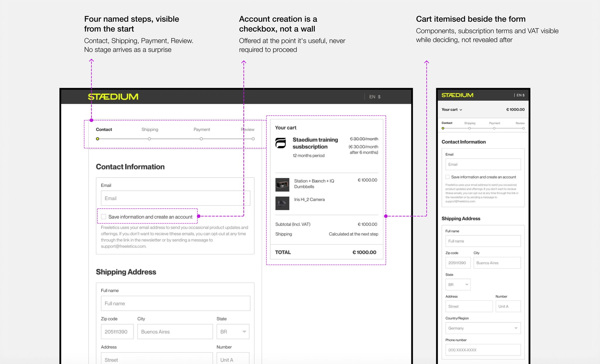The image size is (600, 364).
Task: Click the 12 months period text
Action: [308, 155]
